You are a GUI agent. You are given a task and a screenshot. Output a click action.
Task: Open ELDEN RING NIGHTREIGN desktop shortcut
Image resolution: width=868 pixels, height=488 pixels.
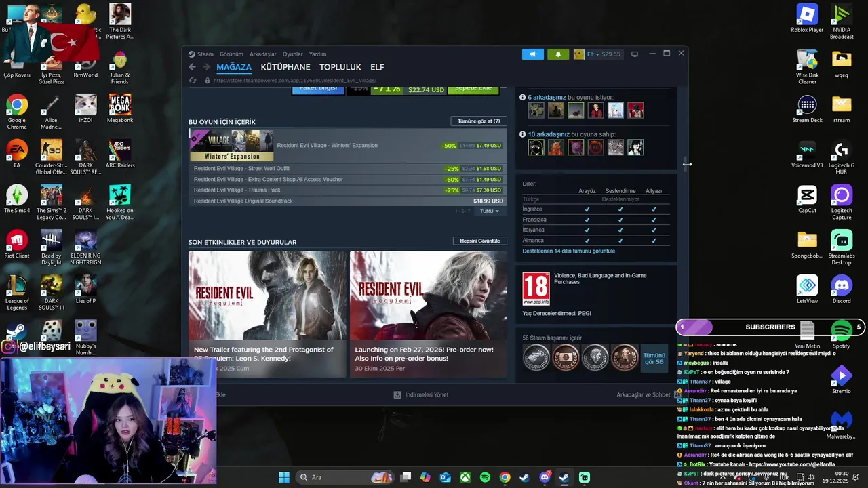(85, 248)
